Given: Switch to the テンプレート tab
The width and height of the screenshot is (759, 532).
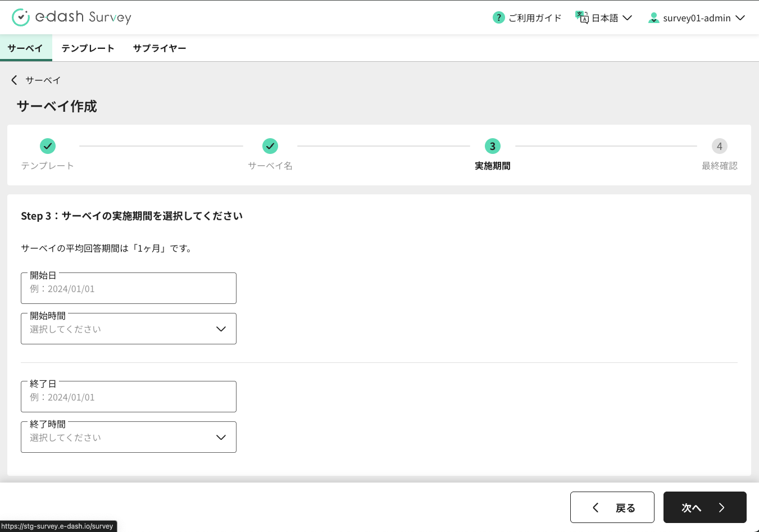Looking at the screenshot, I should (x=88, y=48).
